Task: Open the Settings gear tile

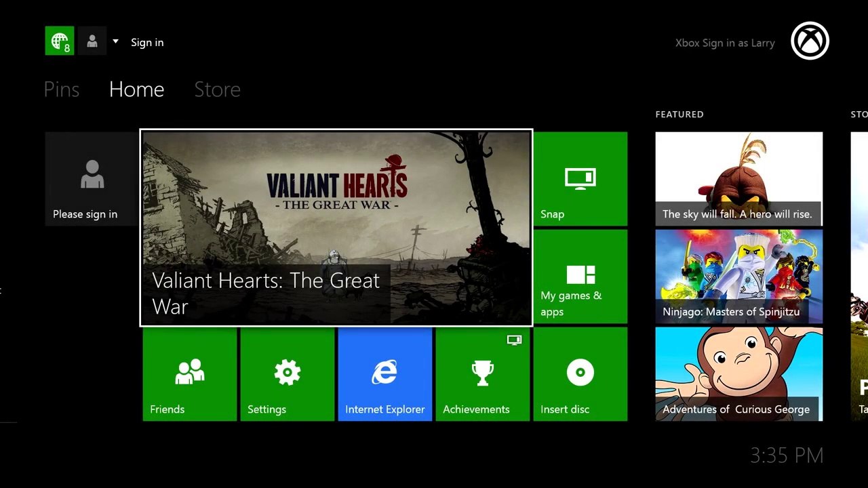Action: [288, 374]
